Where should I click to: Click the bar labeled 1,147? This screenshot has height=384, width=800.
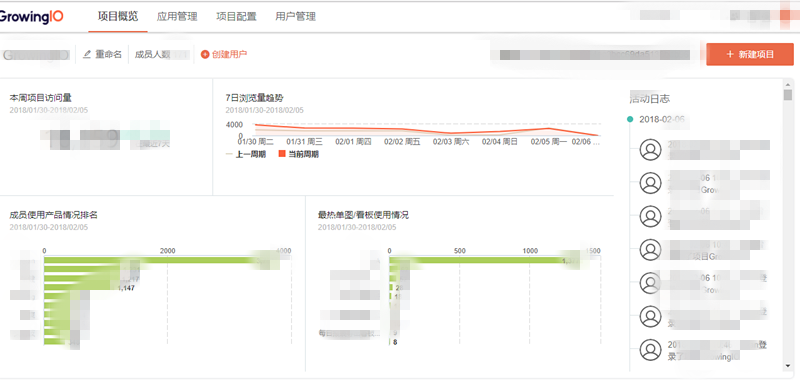point(82,288)
